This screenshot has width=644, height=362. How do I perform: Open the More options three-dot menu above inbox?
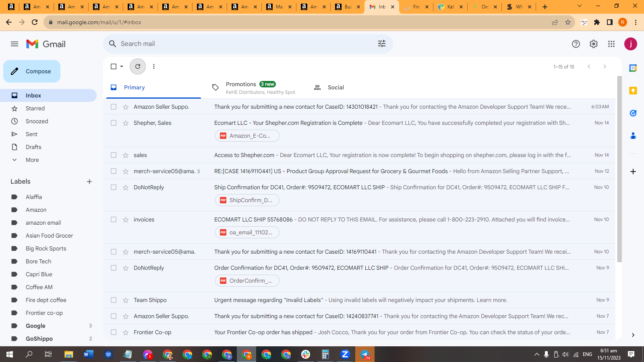[x=154, y=66]
